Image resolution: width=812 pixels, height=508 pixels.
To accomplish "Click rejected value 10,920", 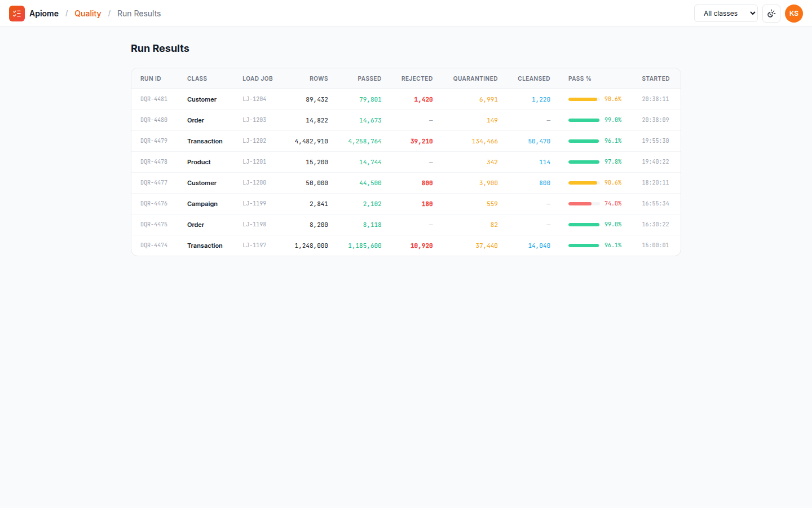I will pyautogui.click(x=422, y=246).
